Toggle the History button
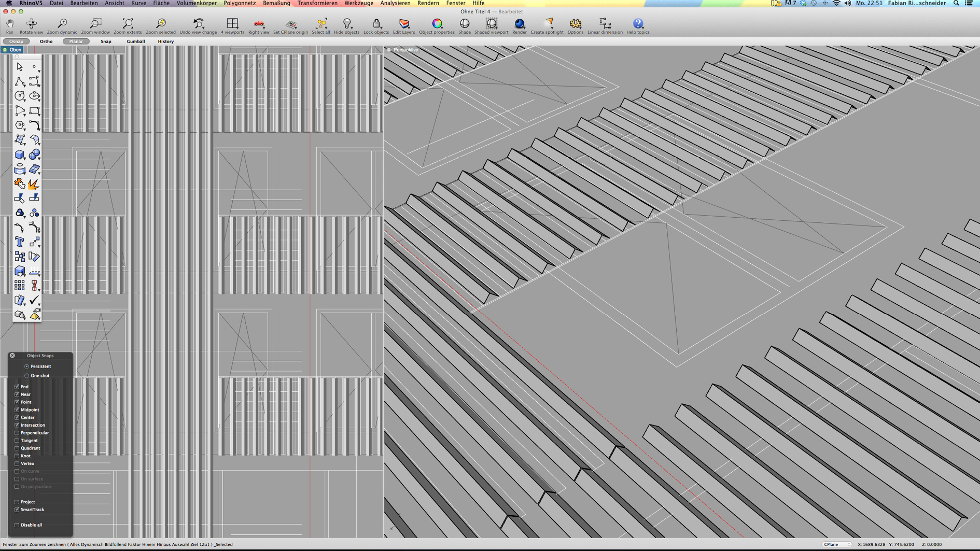Image resolution: width=980 pixels, height=551 pixels. pos(166,41)
